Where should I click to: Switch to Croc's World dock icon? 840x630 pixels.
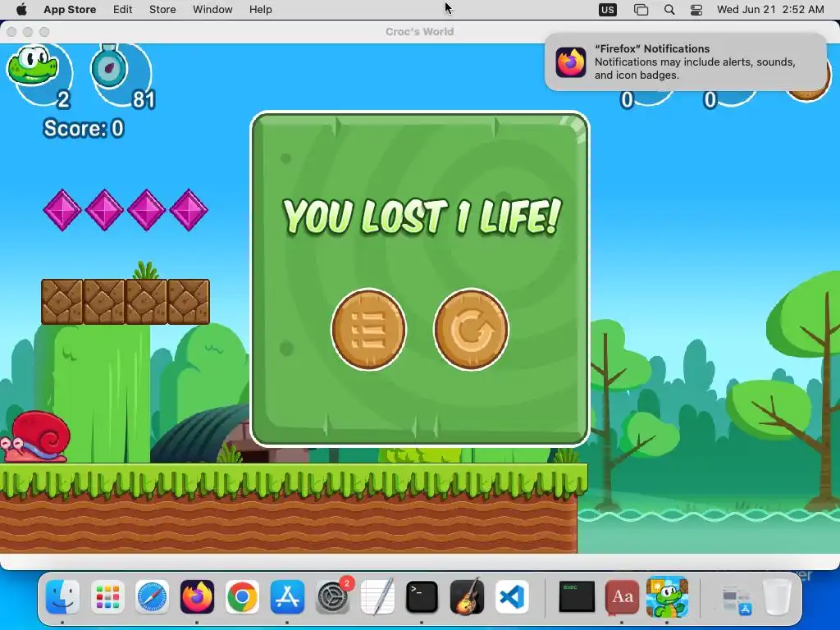[x=667, y=597]
